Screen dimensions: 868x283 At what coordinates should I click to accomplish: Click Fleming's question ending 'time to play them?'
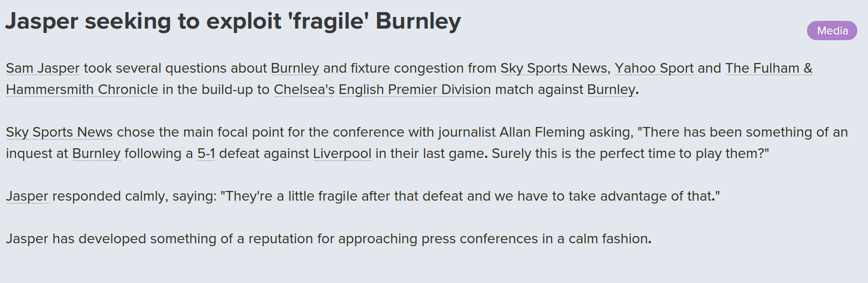tap(630, 154)
